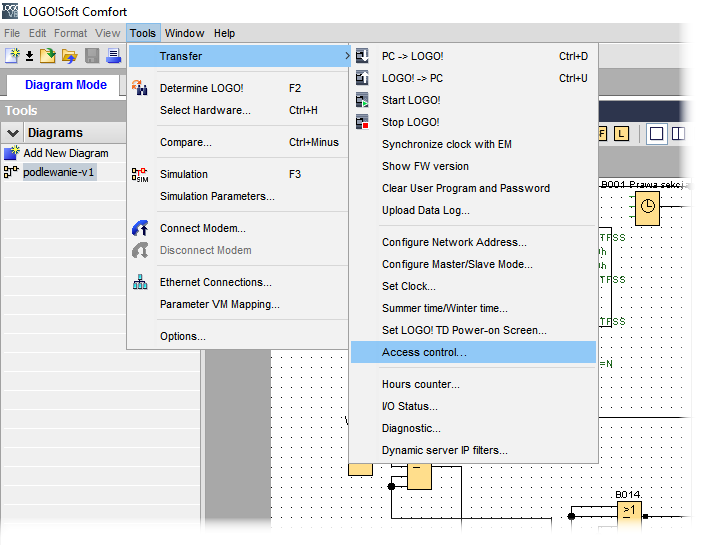The width and height of the screenshot is (719, 545).
Task: Open the new-diagram dropdown arrow
Action: (x=29, y=56)
